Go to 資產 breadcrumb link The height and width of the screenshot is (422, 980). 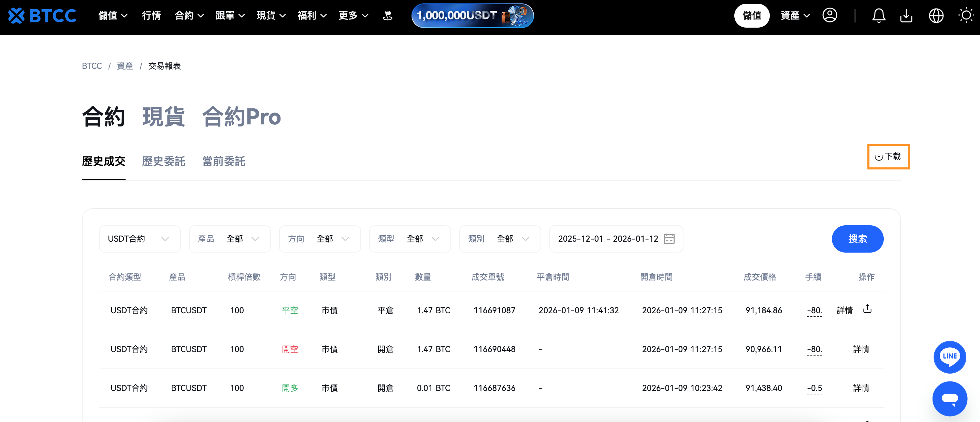[125, 66]
